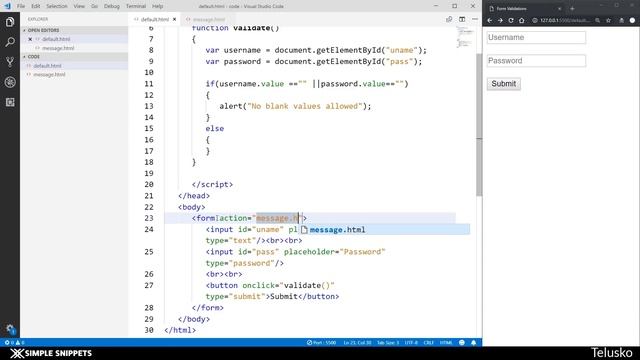The image size is (640, 360).
Task: Click the browser address bar URL
Action: [565, 20]
